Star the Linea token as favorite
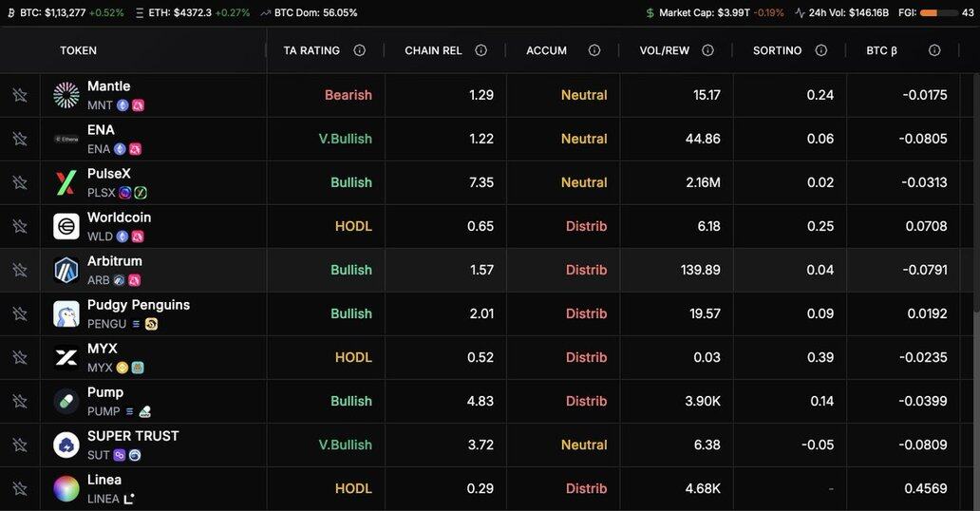Viewport: 980px width, 511px height. 20,489
